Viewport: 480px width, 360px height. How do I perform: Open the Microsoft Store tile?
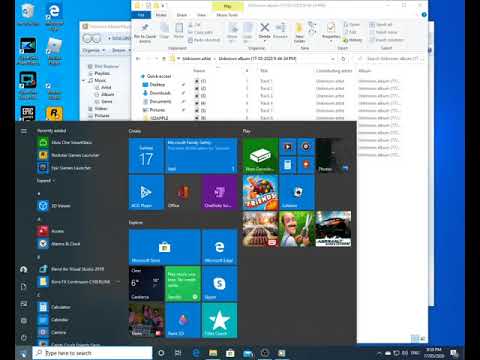click(164, 247)
